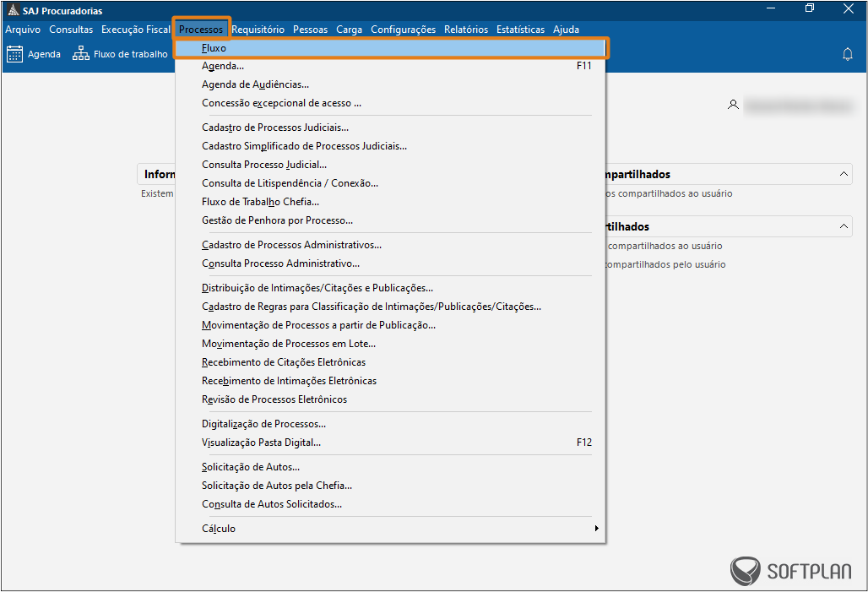Screen dimensions: 868x592
Task: Collapse the compartilhados panel chevron
Action: click(x=844, y=174)
